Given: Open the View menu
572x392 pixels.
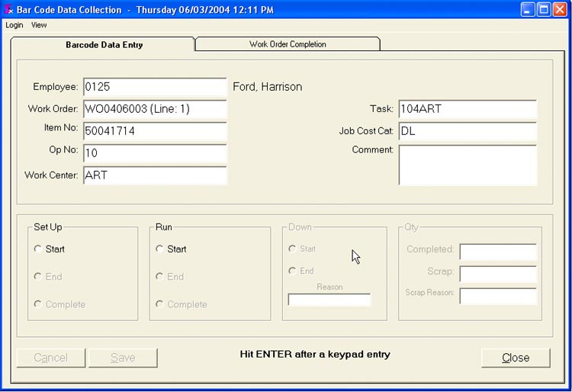Looking at the screenshot, I should (39, 25).
